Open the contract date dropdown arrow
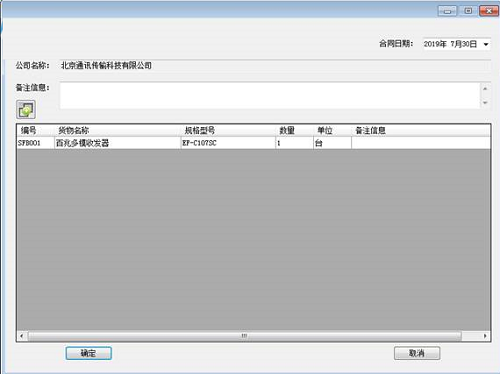Image resolution: width=500 pixels, height=374 pixels. pos(486,44)
